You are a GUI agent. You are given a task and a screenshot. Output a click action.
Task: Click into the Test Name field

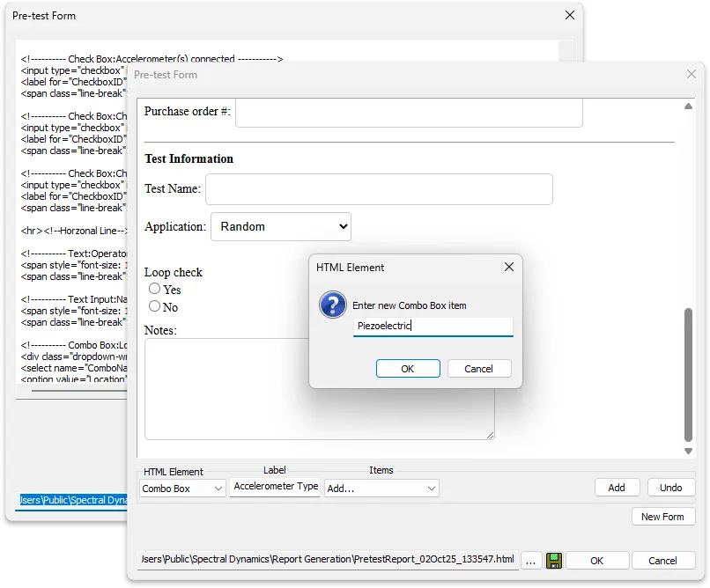(379, 189)
